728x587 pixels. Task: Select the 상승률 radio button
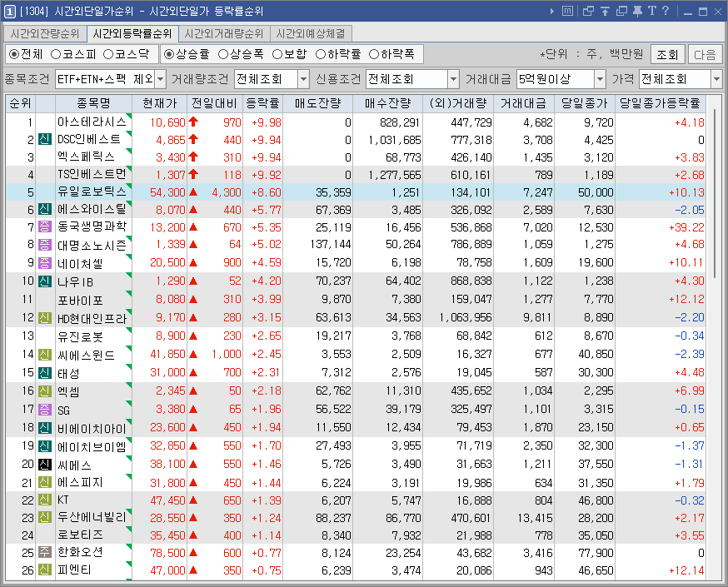pyautogui.click(x=169, y=54)
